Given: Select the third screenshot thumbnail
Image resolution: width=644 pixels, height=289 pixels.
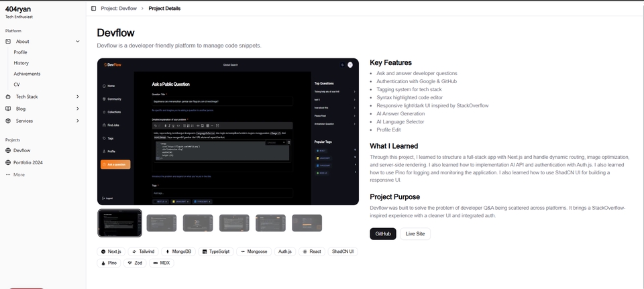Looking at the screenshot, I should click(198, 223).
